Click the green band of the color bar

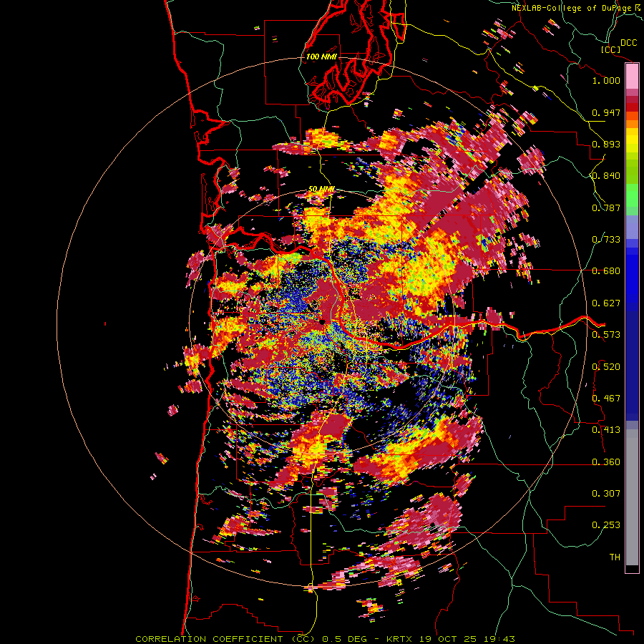[x=632, y=195]
